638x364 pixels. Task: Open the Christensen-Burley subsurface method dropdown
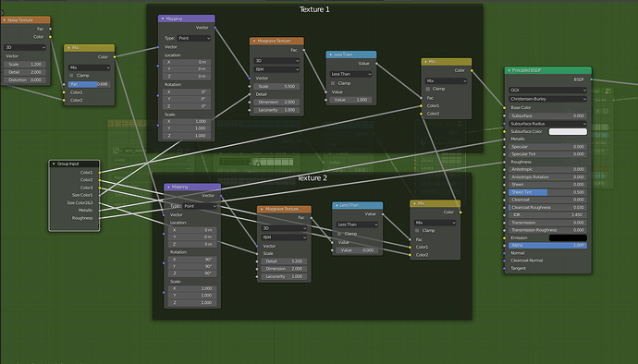[x=547, y=99]
